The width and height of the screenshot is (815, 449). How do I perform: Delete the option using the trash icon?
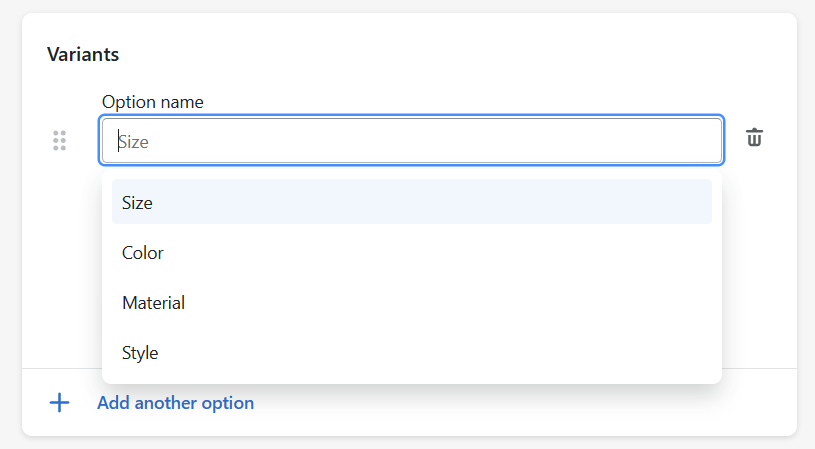pyautogui.click(x=754, y=138)
